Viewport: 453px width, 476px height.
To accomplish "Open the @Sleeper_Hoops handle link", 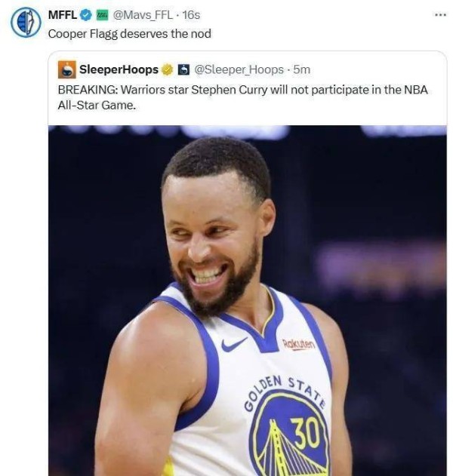I will coord(240,69).
